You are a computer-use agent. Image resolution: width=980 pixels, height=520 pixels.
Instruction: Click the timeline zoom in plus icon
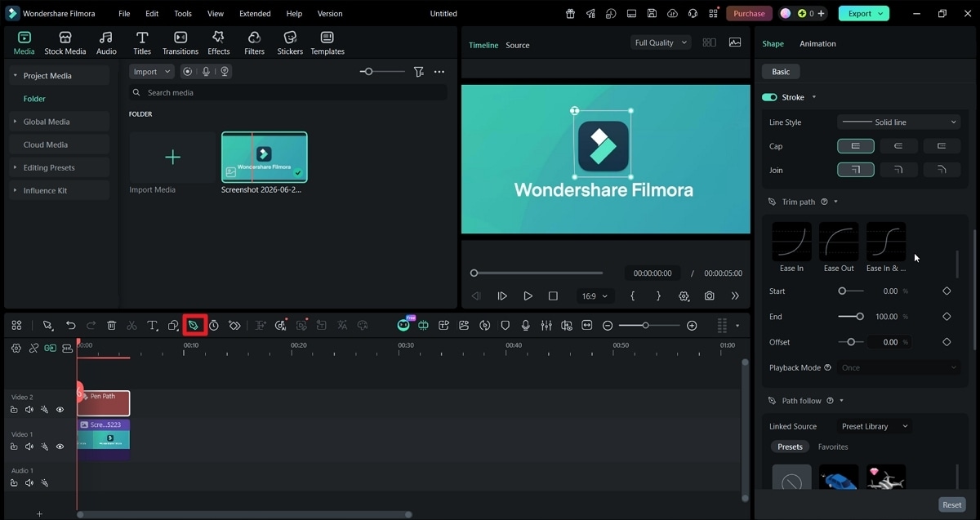point(692,326)
